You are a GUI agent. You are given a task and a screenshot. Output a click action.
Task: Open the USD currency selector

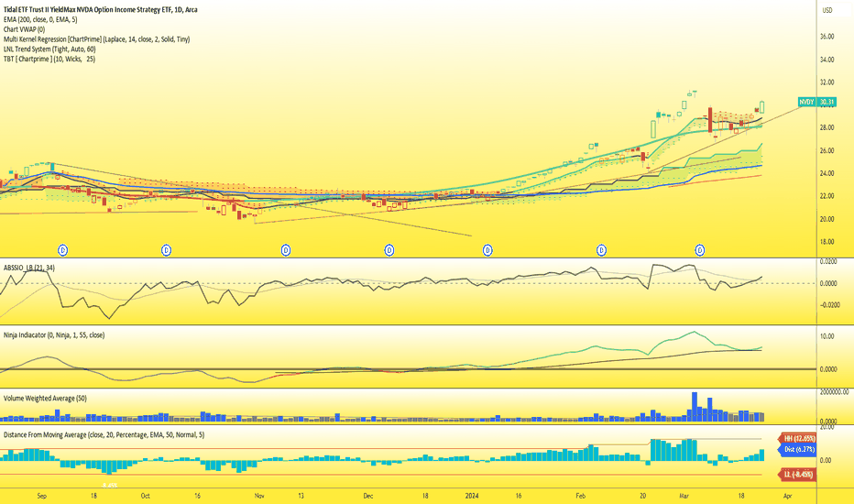tap(827, 10)
